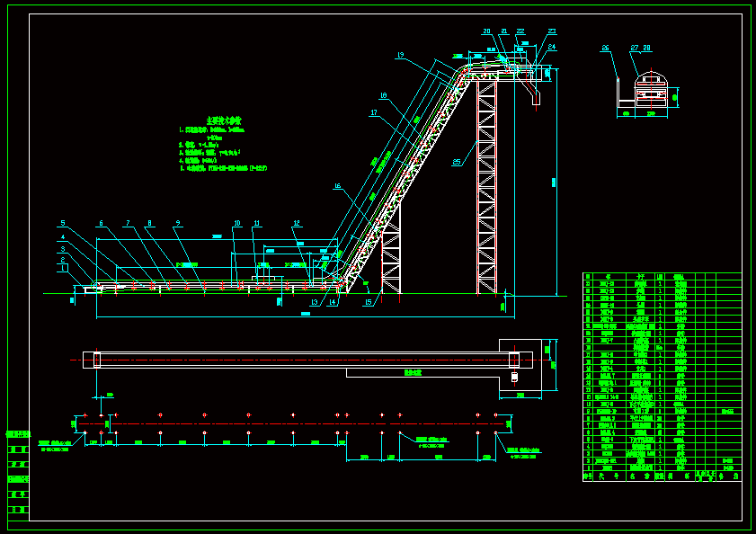Select callout 18 on the incline
Image resolution: width=756 pixels, height=534 pixels.
(x=384, y=95)
